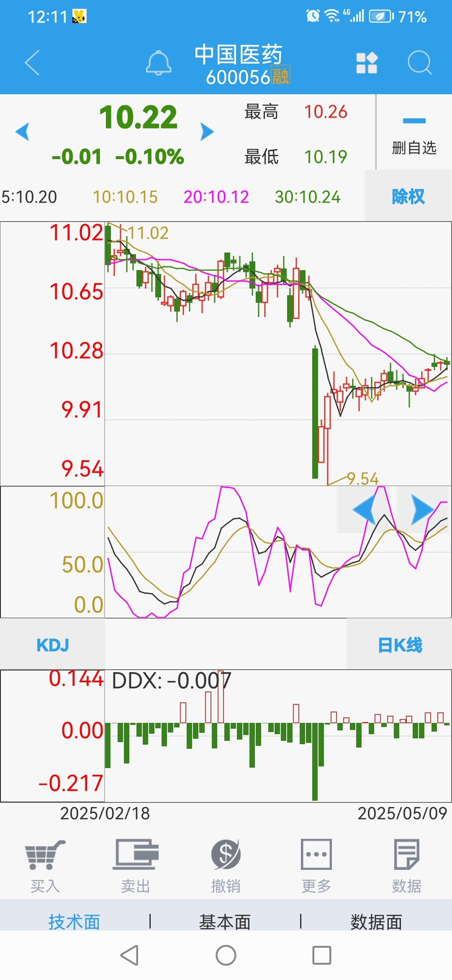Shift chart later with blue right arrow
Screen dimensions: 452x980
coord(423,510)
